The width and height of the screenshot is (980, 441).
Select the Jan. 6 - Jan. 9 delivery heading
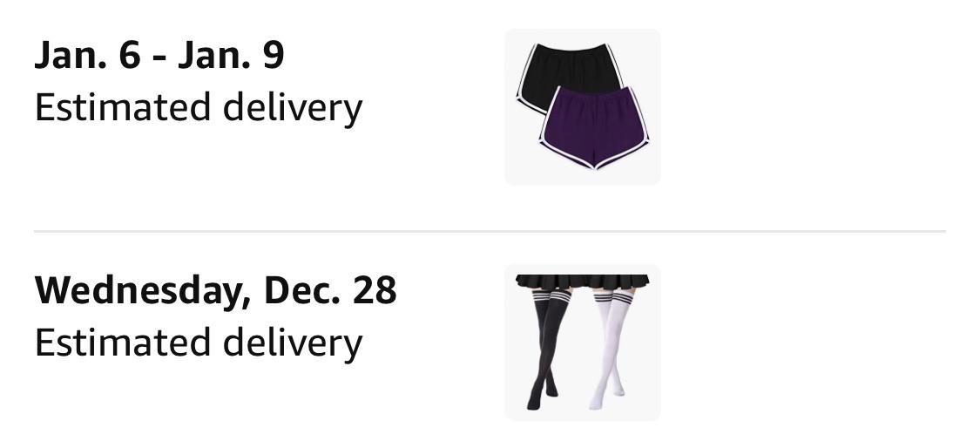click(x=159, y=54)
